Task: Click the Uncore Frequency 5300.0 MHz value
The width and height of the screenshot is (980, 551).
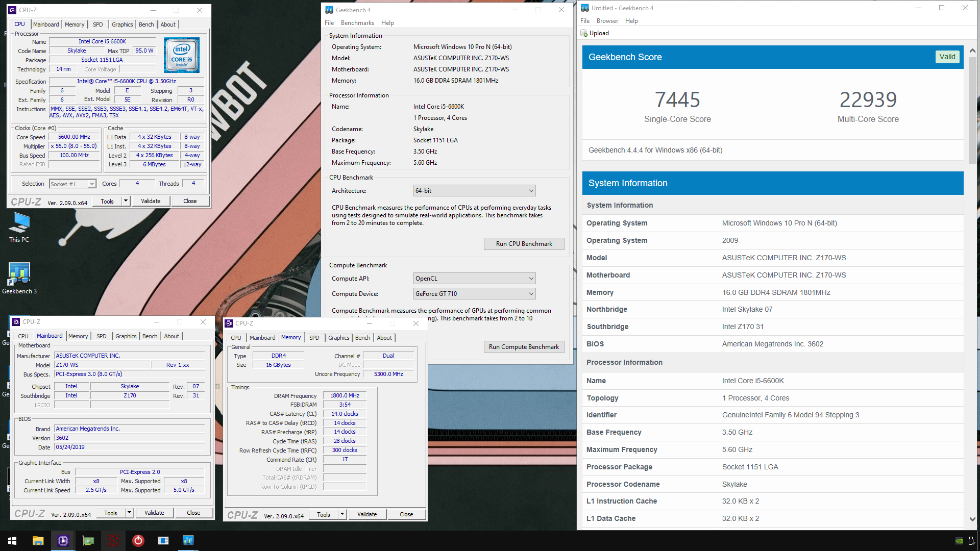Action: click(388, 374)
